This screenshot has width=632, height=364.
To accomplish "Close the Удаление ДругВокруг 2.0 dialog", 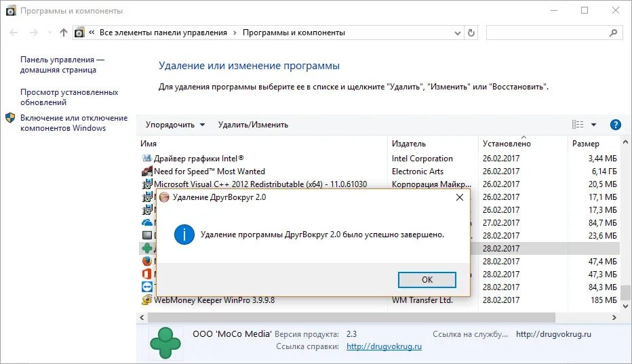I will (x=460, y=197).
